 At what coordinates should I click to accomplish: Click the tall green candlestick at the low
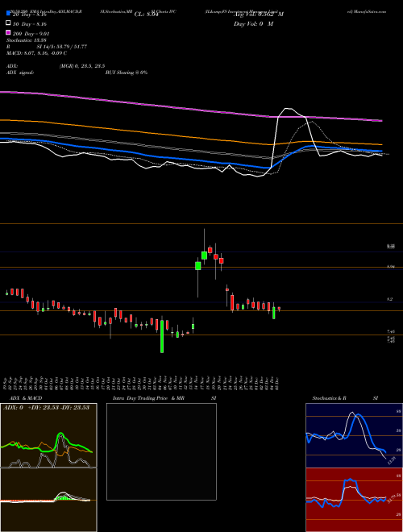(x=162, y=336)
